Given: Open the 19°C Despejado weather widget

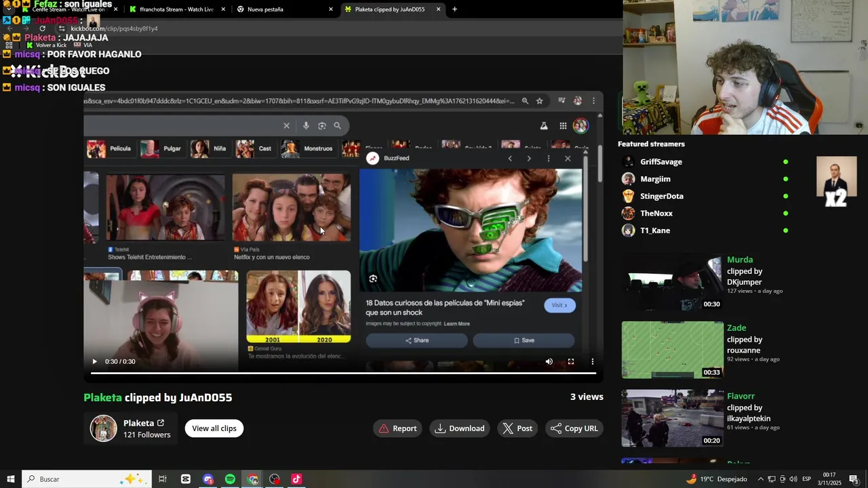Looking at the screenshot, I should pyautogui.click(x=716, y=479).
